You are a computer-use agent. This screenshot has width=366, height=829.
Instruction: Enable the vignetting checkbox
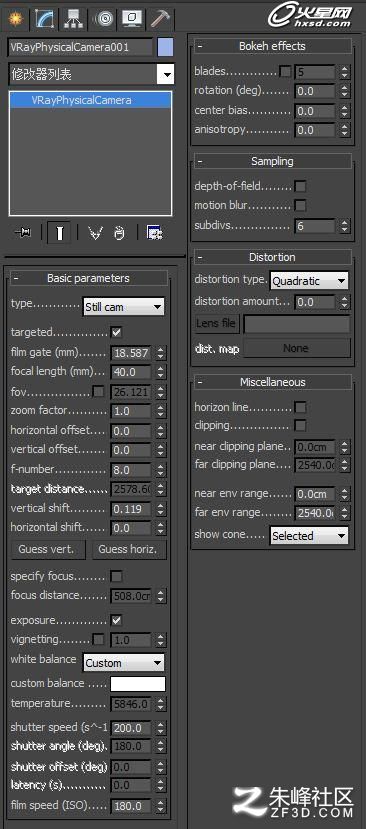[x=98, y=640]
